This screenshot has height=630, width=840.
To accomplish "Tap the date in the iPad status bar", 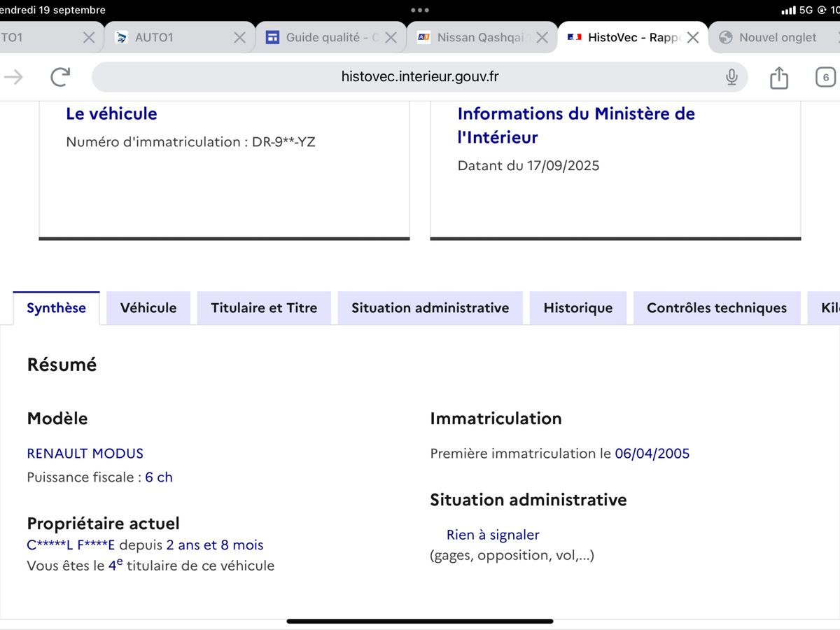I will point(52,10).
